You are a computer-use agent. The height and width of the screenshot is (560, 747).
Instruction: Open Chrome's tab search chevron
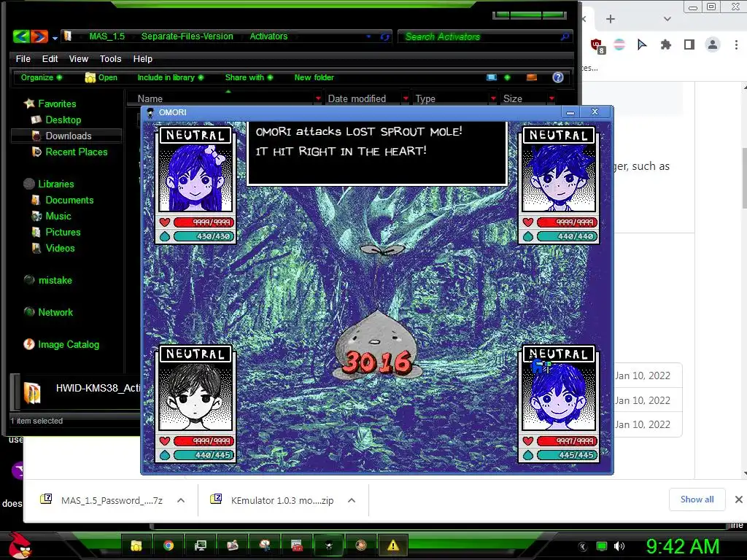pos(667,19)
